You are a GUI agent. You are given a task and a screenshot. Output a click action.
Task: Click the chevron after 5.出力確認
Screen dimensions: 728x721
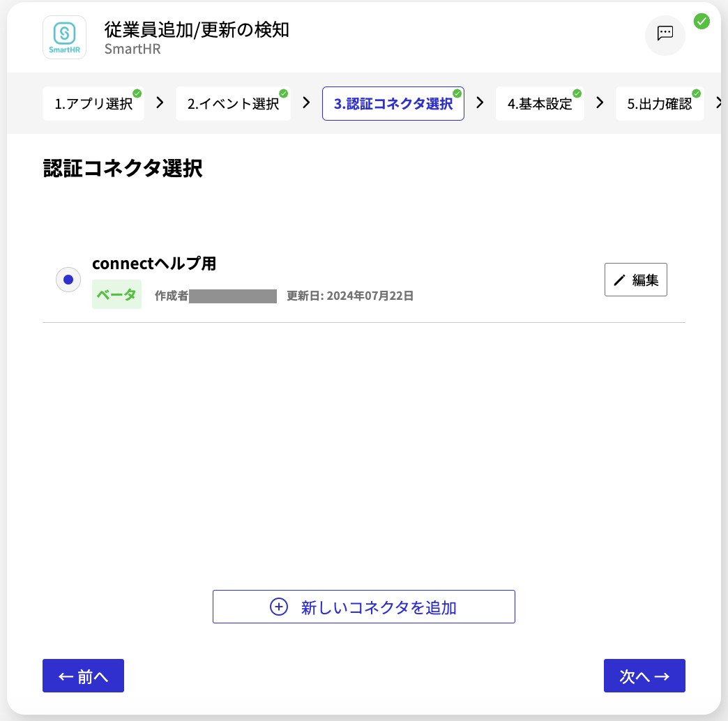pyautogui.click(x=719, y=103)
